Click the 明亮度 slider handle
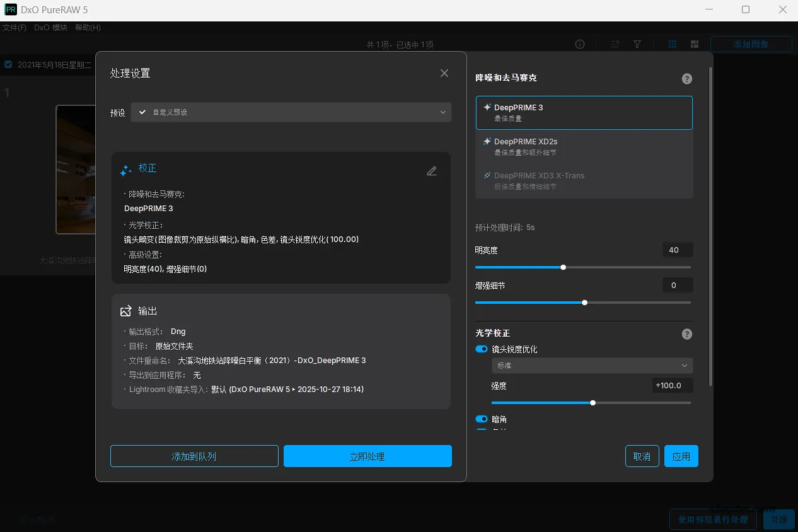 point(563,267)
